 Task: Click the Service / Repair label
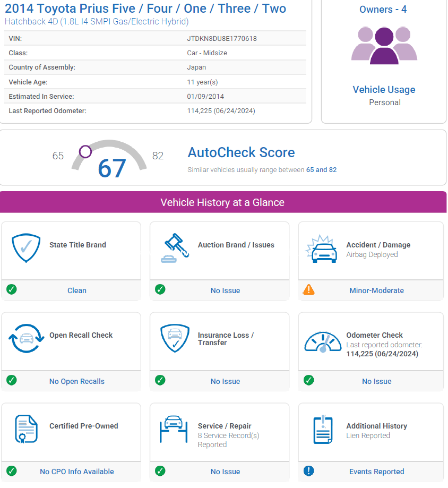(225, 426)
